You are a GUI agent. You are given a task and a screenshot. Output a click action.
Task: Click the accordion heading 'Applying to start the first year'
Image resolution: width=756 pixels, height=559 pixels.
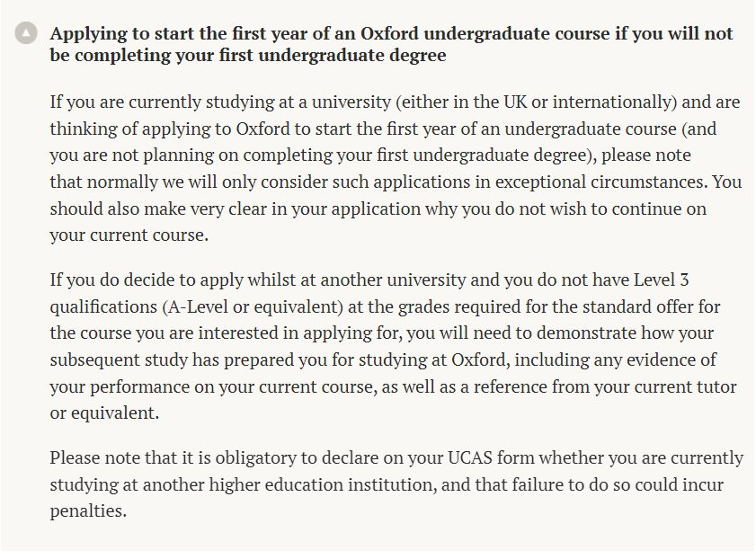point(392,44)
